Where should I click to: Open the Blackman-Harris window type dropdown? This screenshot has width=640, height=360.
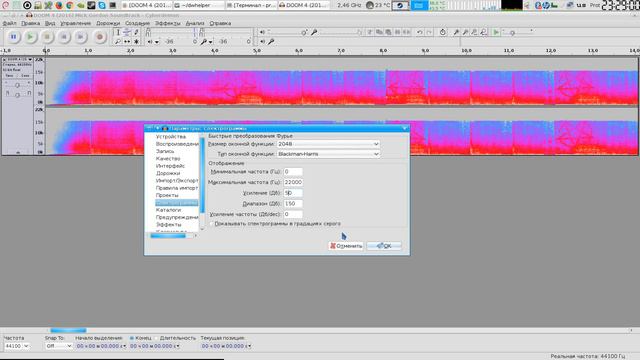(x=328, y=154)
